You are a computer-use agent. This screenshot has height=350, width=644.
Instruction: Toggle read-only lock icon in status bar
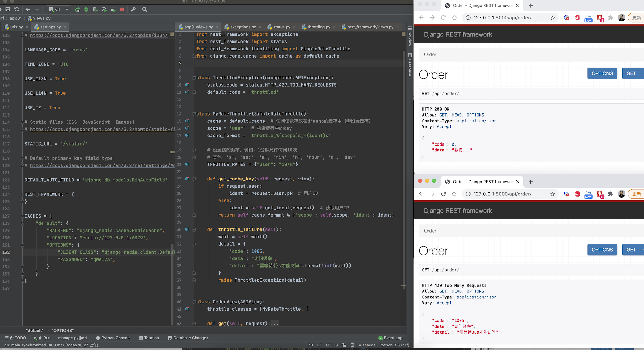[x=344, y=345]
